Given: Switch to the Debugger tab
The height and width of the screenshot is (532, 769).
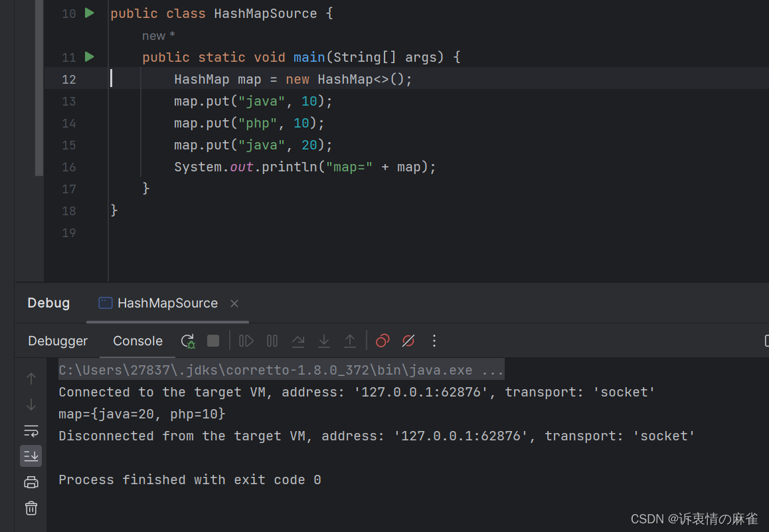Looking at the screenshot, I should point(58,341).
